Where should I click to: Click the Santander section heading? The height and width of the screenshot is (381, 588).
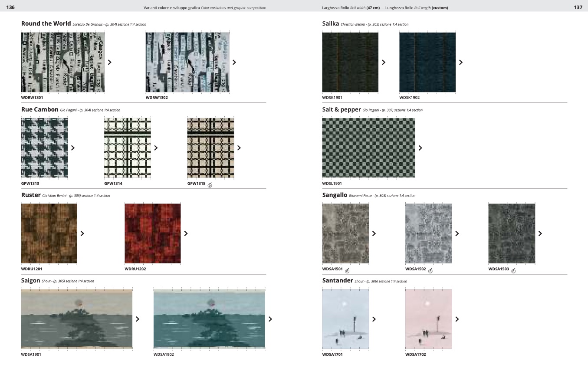pos(337,280)
